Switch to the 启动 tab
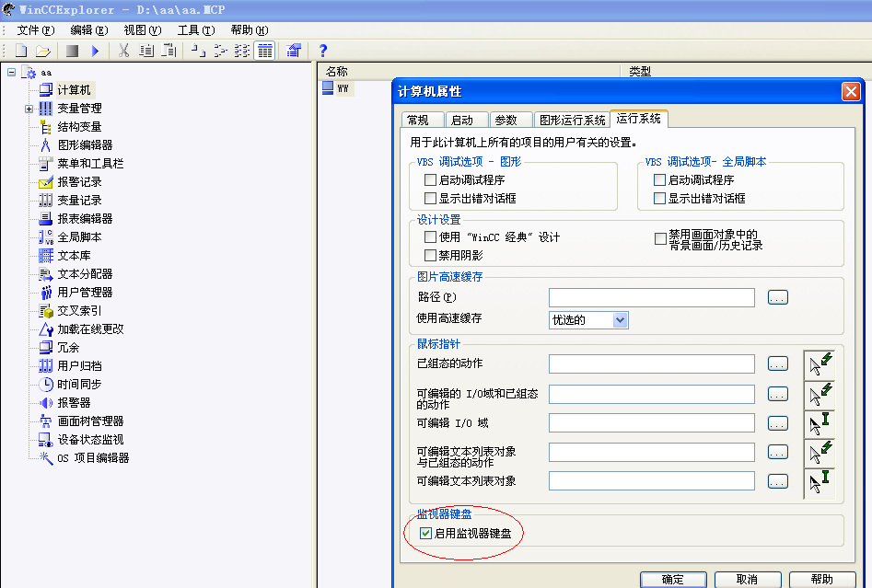Image resolution: width=872 pixels, height=588 pixels. [x=466, y=120]
